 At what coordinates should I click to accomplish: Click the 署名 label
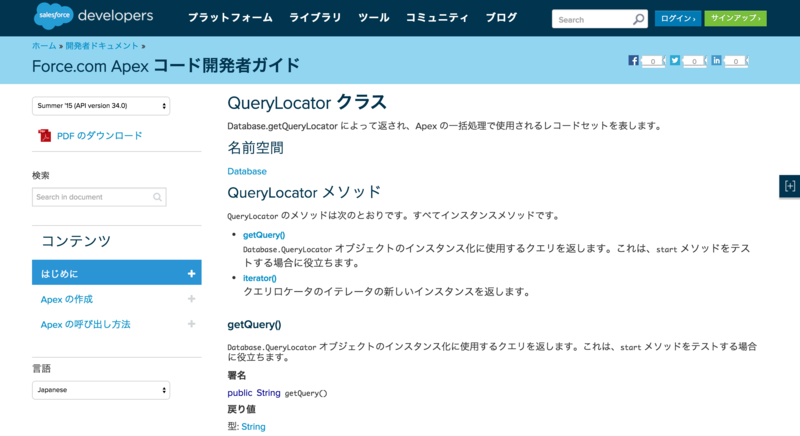point(237,376)
